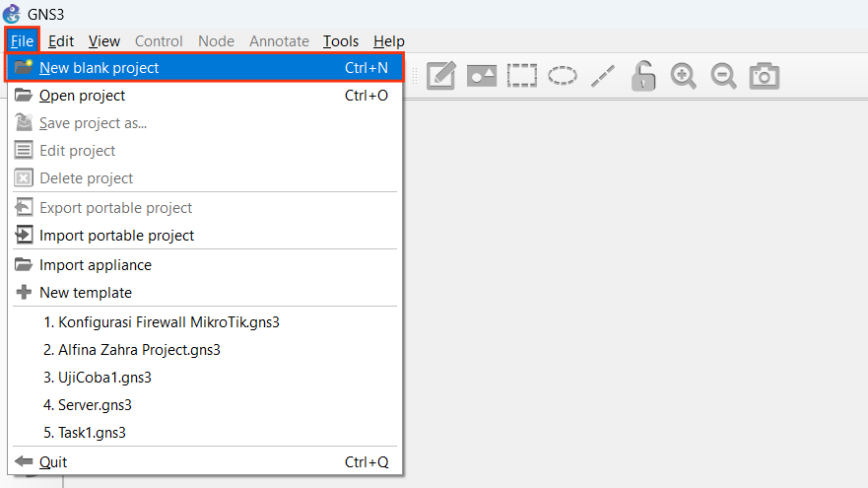Open recent Konfigurasi Firewall MikroTik.gns3 project
The width and height of the screenshot is (868, 488).
162,322
